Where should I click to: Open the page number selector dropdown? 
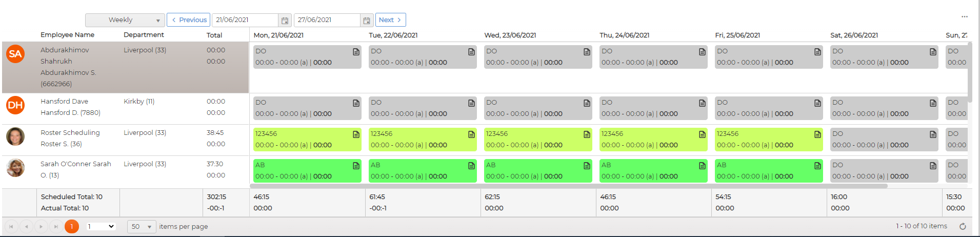101,226
